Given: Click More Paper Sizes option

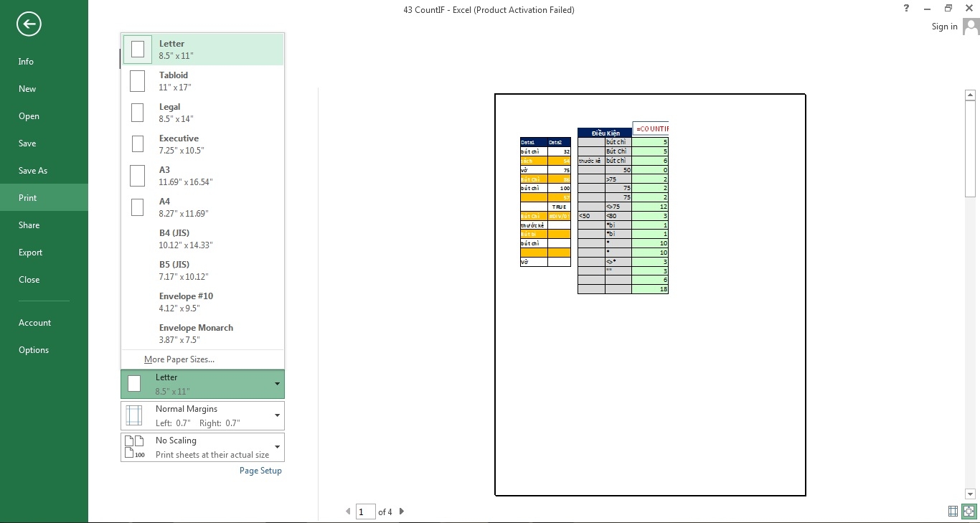Looking at the screenshot, I should 179,359.
